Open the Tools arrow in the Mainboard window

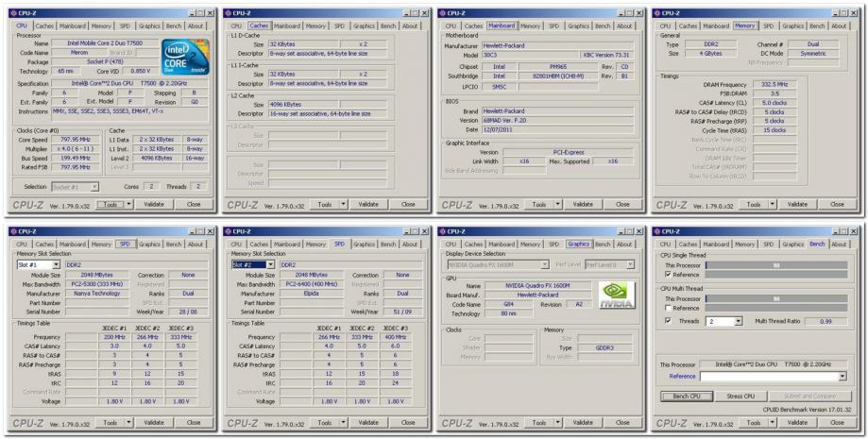[x=558, y=204]
